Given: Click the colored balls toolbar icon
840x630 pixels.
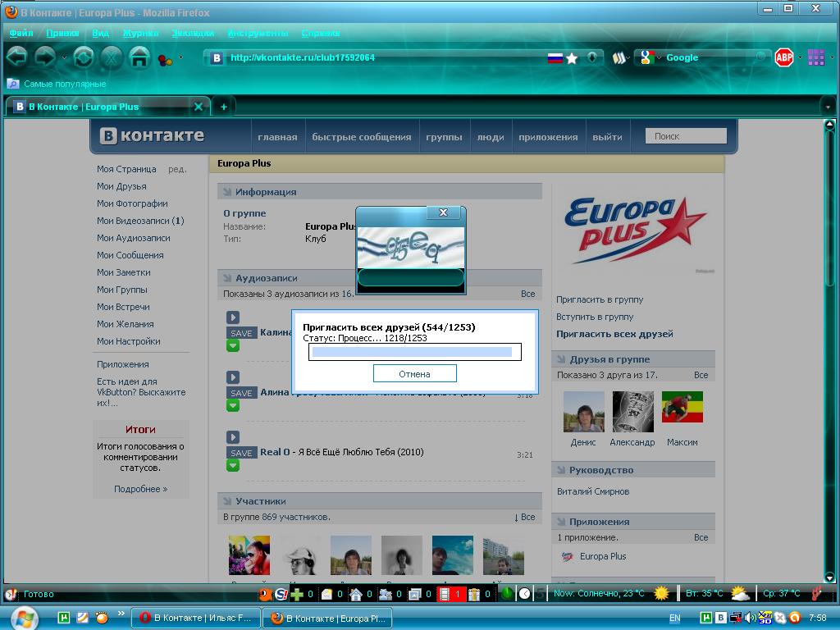Looking at the screenshot, I should (x=166, y=58).
